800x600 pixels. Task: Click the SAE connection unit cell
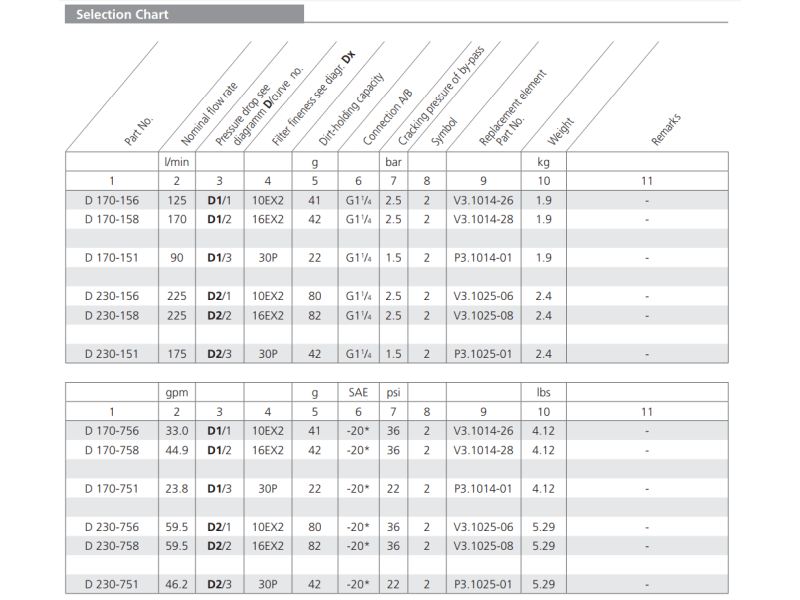pyautogui.click(x=358, y=393)
